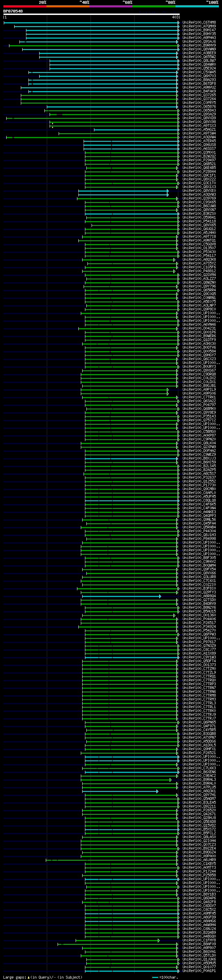Click hit label UniRef100_Q9SAJ6
Viewport: 222px width, 980px height.
click(x=199, y=41)
